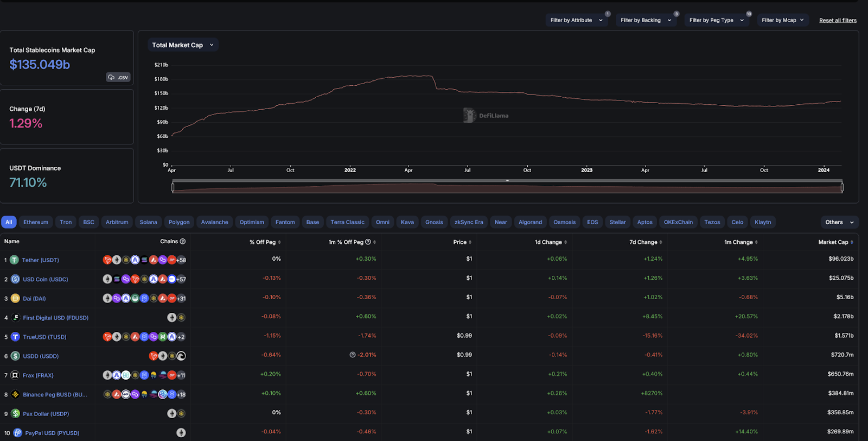Image resolution: width=868 pixels, height=441 pixels.
Task: Select the Tron chain tab
Action: 66,222
